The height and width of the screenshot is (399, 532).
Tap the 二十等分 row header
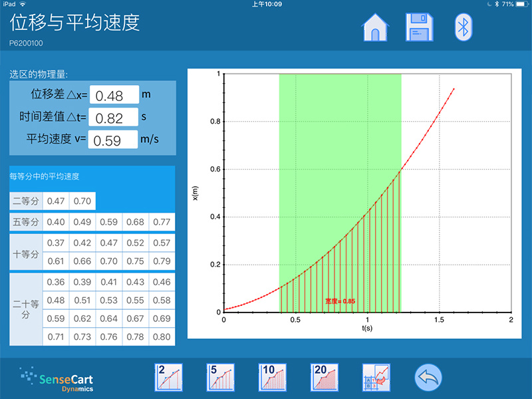point(26,309)
